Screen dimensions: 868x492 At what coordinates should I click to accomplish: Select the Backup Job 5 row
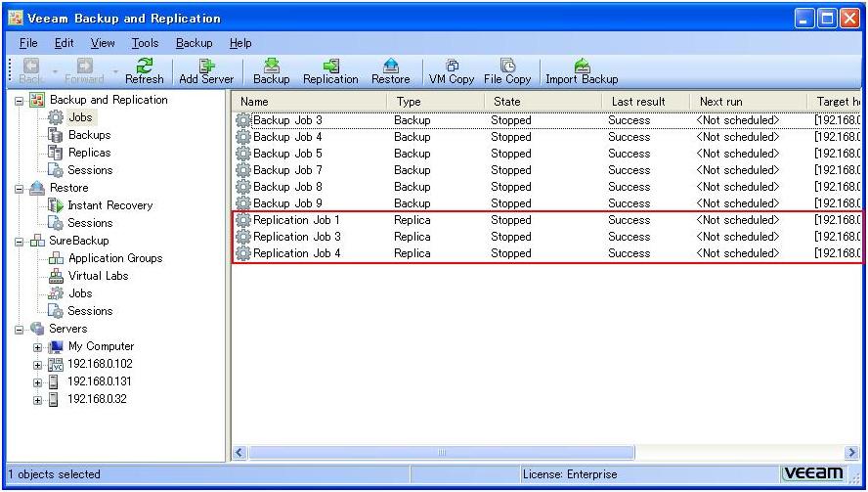pos(547,154)
